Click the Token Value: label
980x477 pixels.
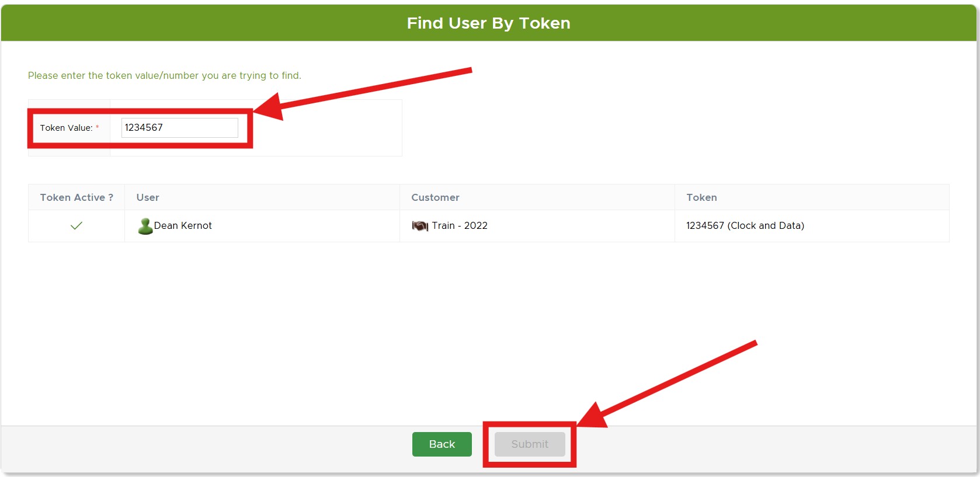tap(66, 128)
